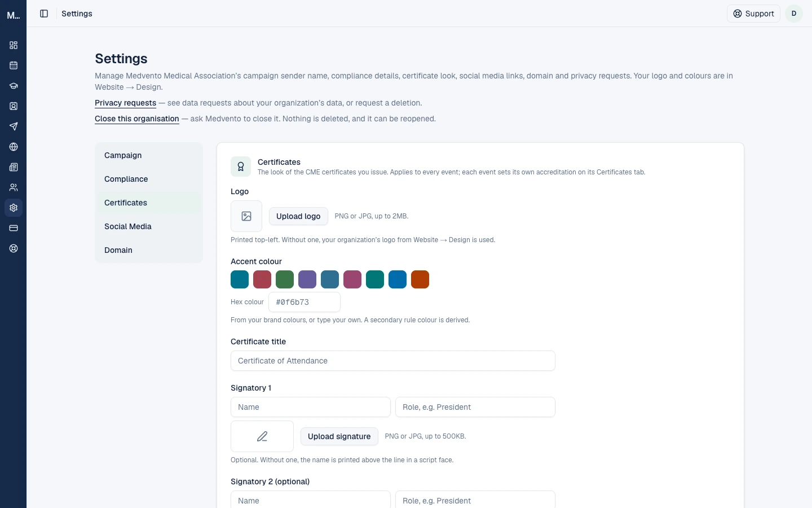Open the dashboard grid icon in sidebar
812x508 pixels.
pyautogui.click(x=14, y=45)
